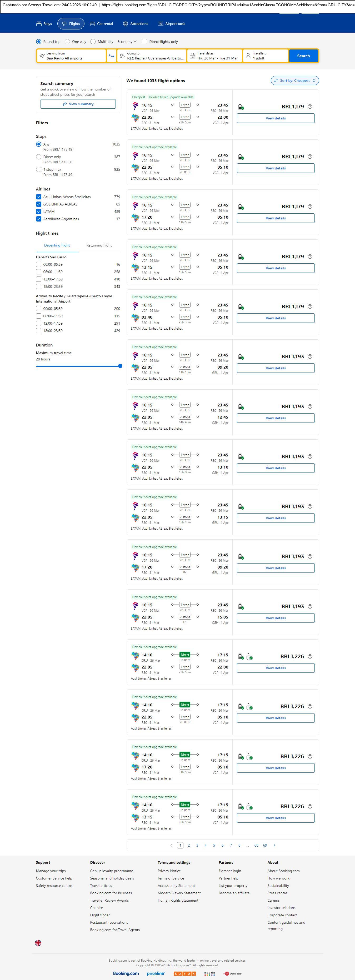Image resolution: width=355 pixels, height=980 pixels.
Task: Click the Maximum travel time slider handle
Action: tap(120, 366)
